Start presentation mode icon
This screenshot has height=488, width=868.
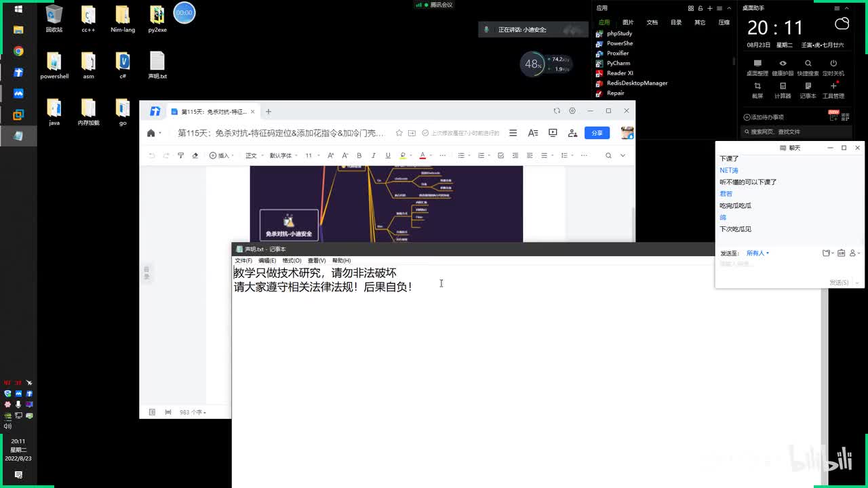pos(553,133)
